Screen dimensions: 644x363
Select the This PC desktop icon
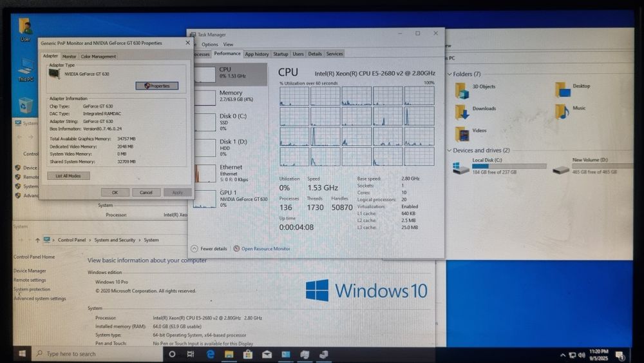[26, 70]
